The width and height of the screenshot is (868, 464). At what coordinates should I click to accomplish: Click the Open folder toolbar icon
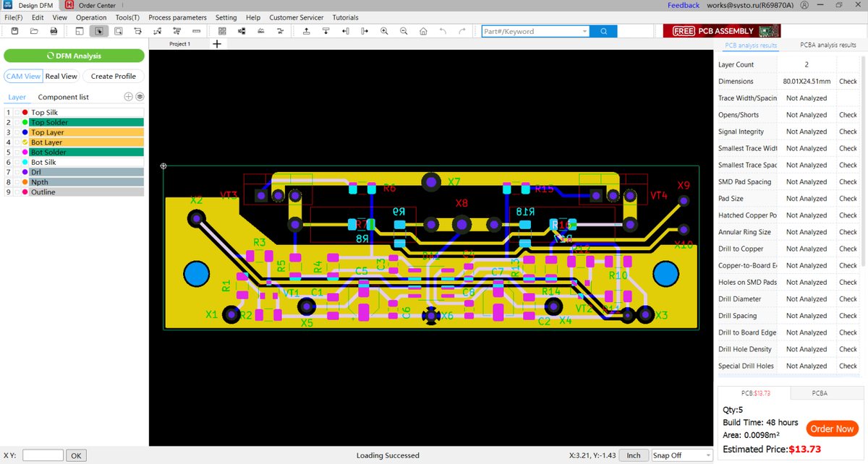point(34,31)
